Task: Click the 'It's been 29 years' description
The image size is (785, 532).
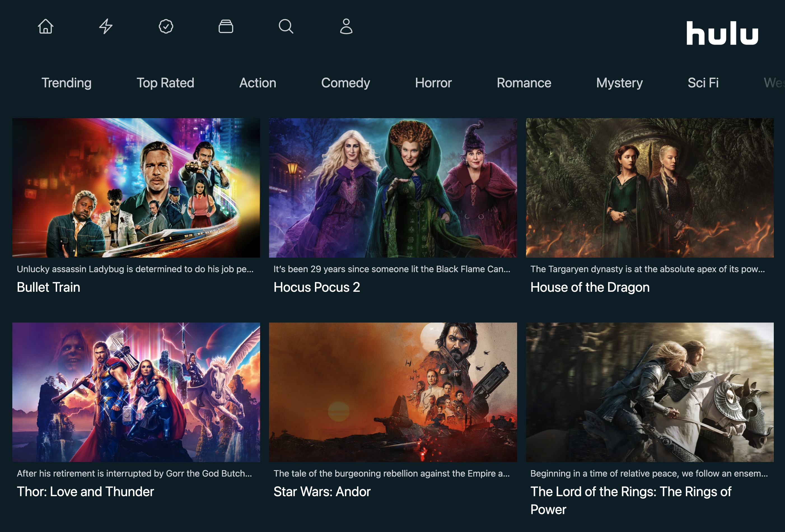Action: pyautogui.click(x=392, y=269)
